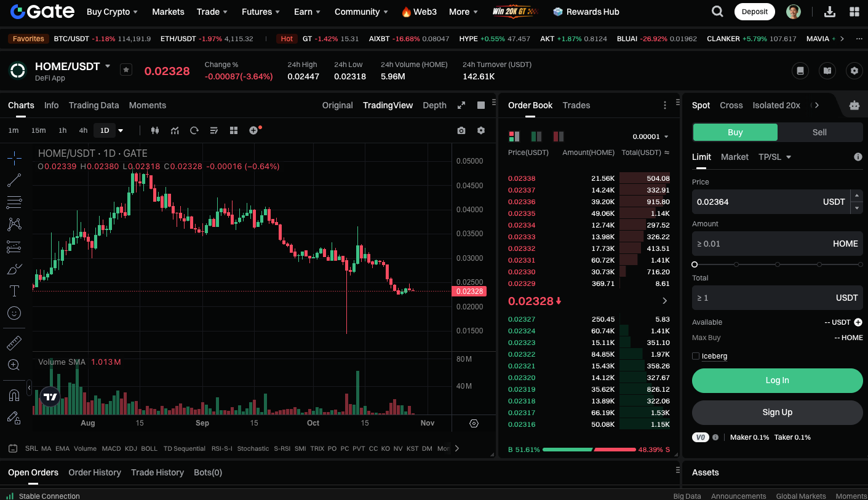Click the Log In button
Image resolution: width=868 pixels, height=500 pixels.
point(778,381)
